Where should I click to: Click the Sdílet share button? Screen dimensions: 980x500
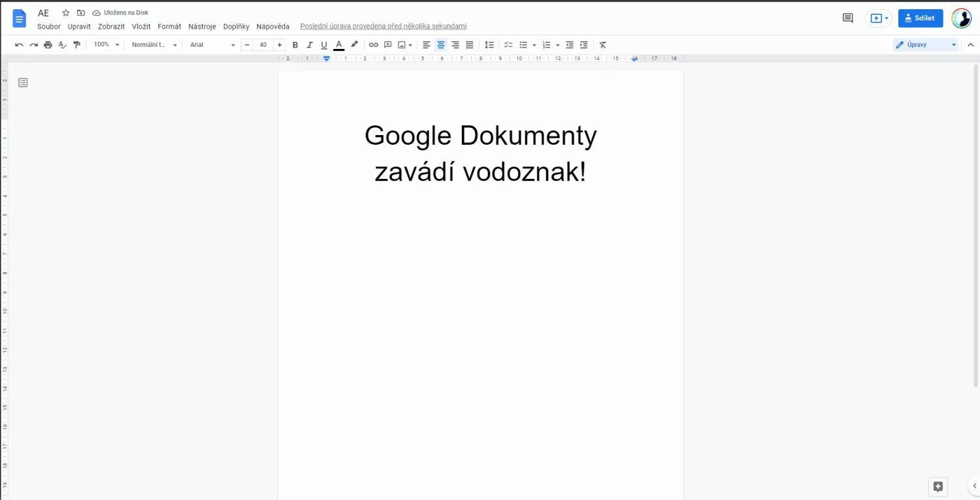pyautogui.click(x=921, y=18)
